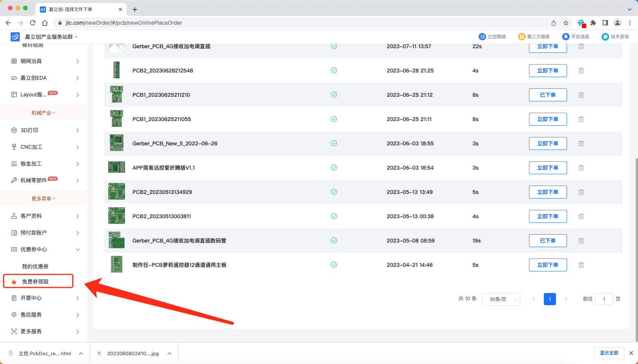Open a new browser tab
This screenshot has width=638, height=364.
[135, 9]
